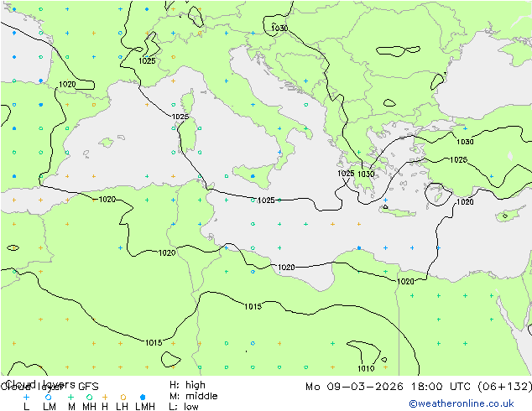This screenshot has height=411, width=532.
Task: Click the blue plus legend symbol above L
Action: [x=26, y=397]
